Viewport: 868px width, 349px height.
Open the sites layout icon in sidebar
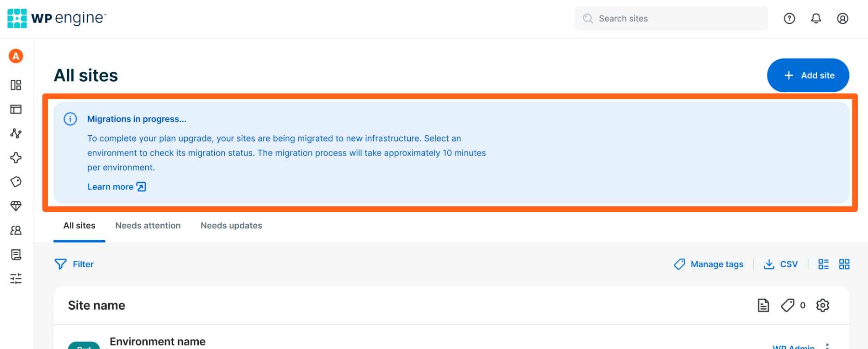pos(16,109)
